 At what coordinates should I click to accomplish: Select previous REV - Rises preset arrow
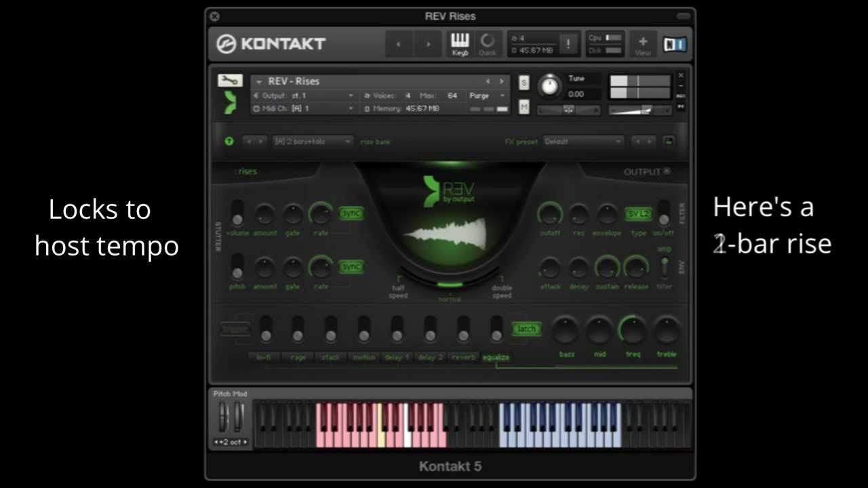tap(487, 81)
